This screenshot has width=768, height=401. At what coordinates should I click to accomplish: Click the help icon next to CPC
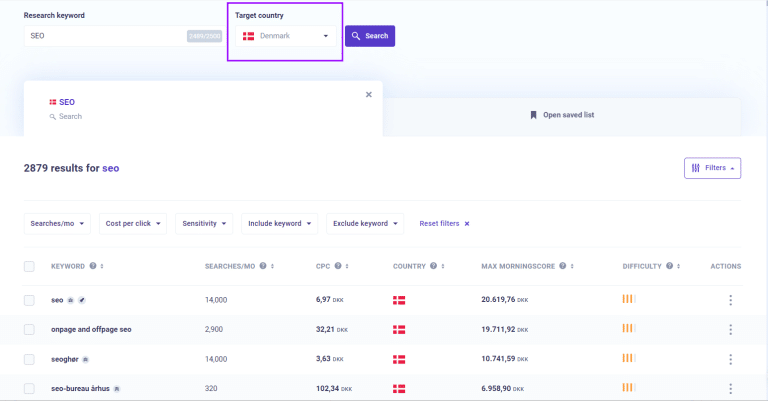pos(338,266)
